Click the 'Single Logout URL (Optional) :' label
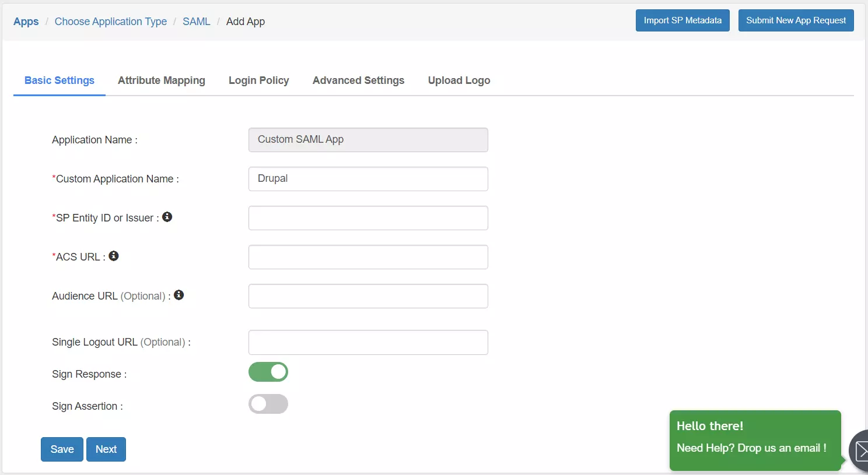This screenshot has width=868, height=475. (x=121, y=342)
